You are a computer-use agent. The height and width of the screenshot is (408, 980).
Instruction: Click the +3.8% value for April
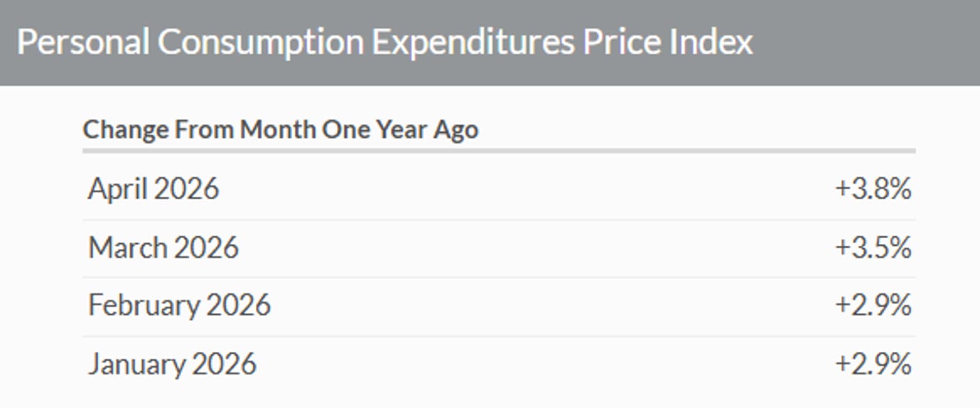point(873,189)
